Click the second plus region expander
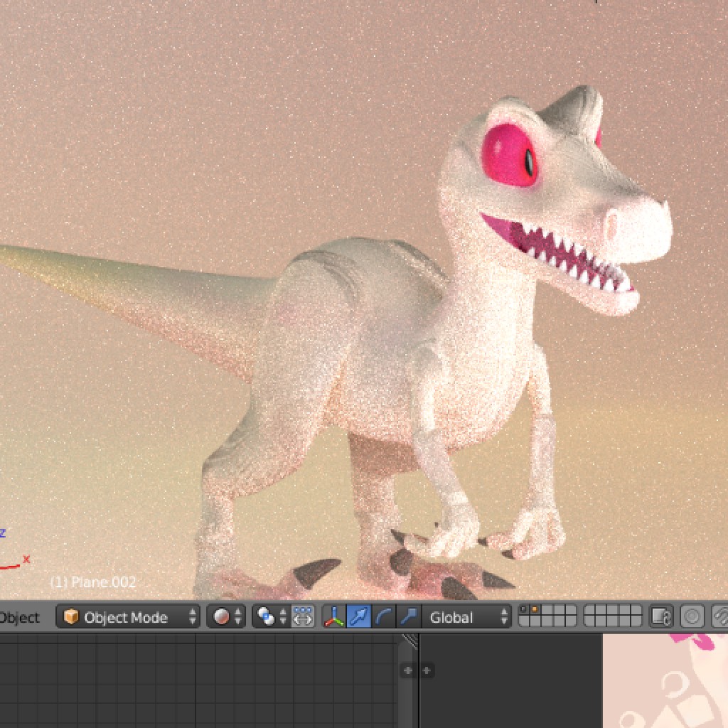Screen dimensions: 728x728 [x=425, y=670]
